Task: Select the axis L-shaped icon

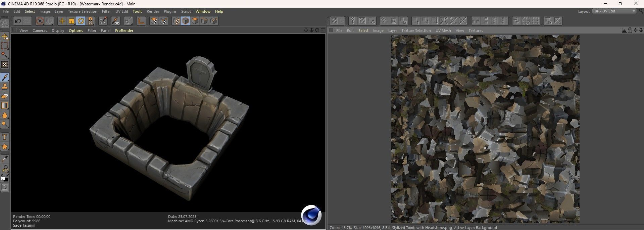Action: [141, 21]
